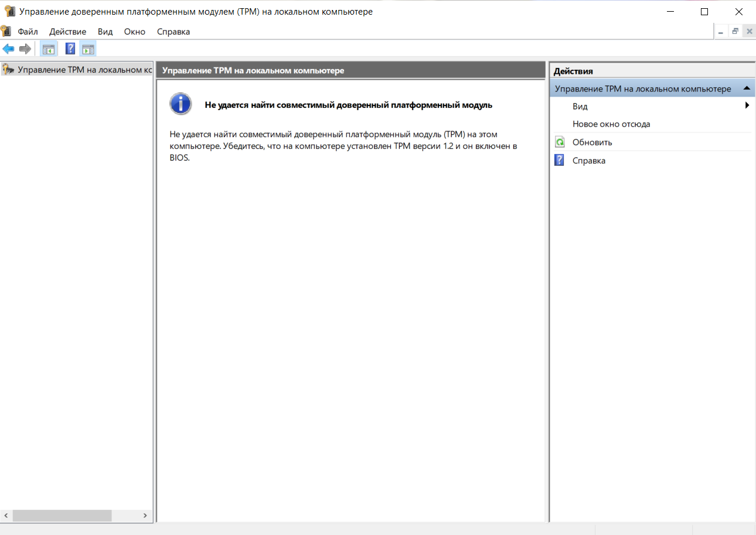This screenshot has height=535, width=756.
Task: Open the Действие menu
Action: pyautogui.click(x=67, y=32)
